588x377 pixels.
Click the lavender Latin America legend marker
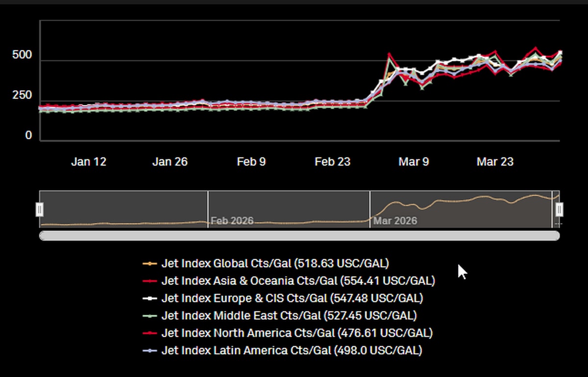149,351
